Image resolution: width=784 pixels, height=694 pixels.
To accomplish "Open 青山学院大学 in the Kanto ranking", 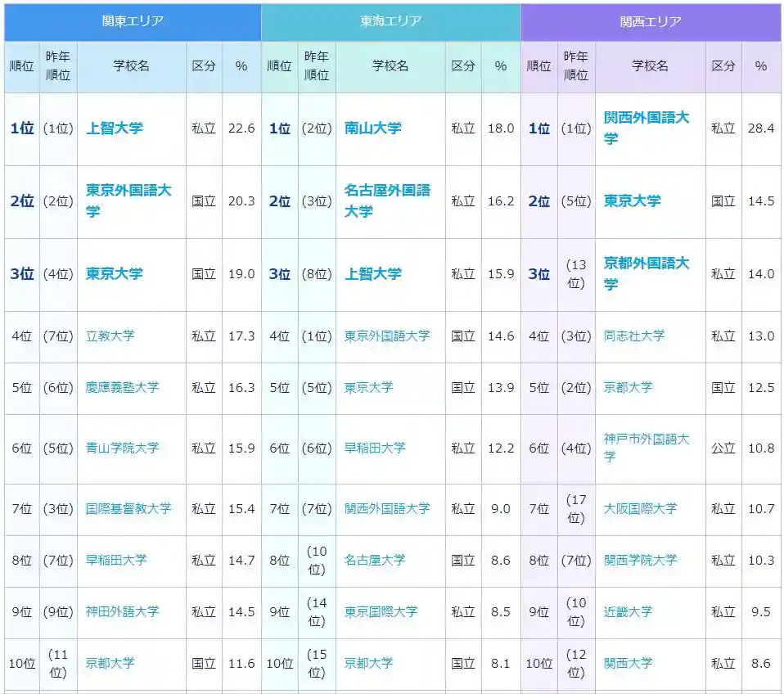I will click(122, 448).
